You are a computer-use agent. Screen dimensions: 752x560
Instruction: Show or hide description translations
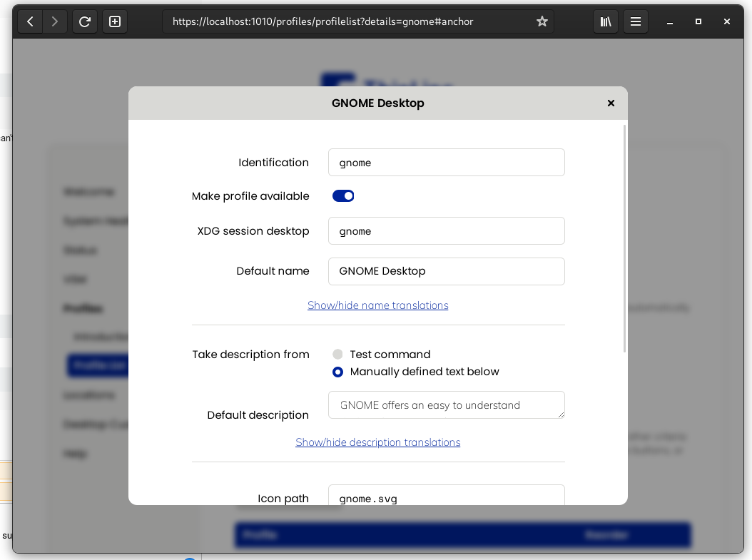pos(378,442)
